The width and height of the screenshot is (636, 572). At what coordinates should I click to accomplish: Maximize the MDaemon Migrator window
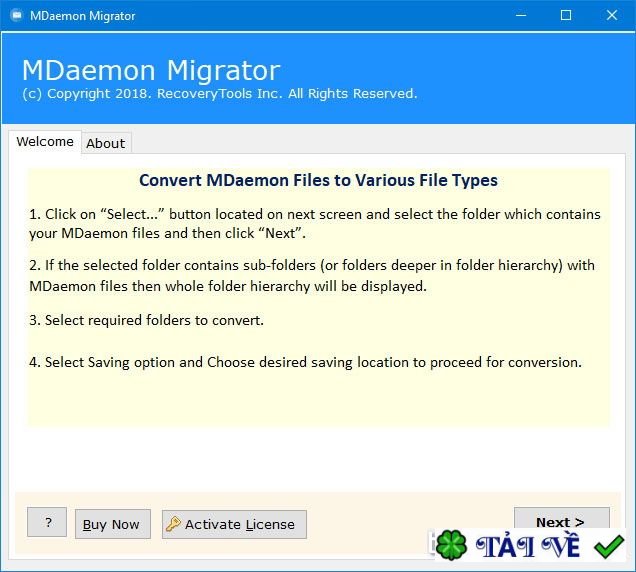[566, 15]
